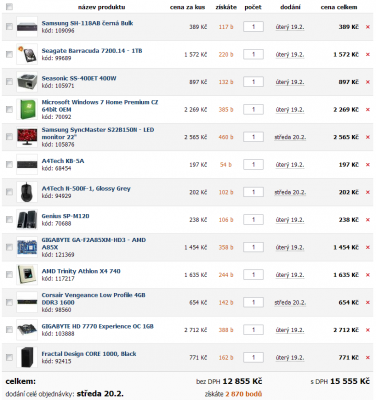Remove Samsung SH-118AB from the cart
The image size is (376, 400).
point(368,27)
